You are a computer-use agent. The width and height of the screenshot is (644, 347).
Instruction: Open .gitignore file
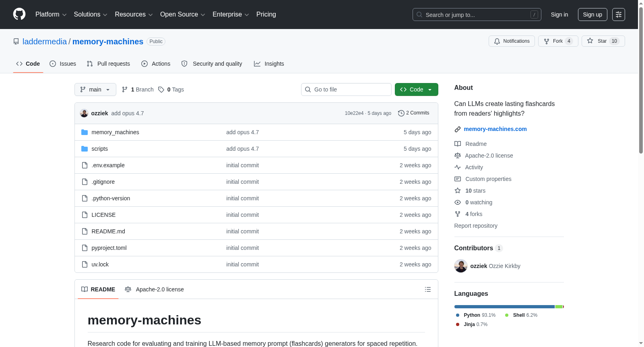103,182
